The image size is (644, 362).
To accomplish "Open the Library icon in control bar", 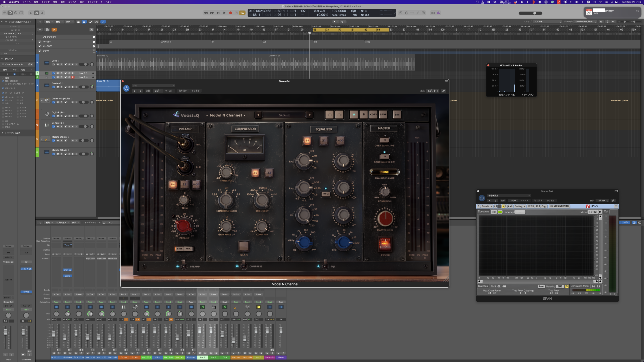I will click(x=5, y=13).
